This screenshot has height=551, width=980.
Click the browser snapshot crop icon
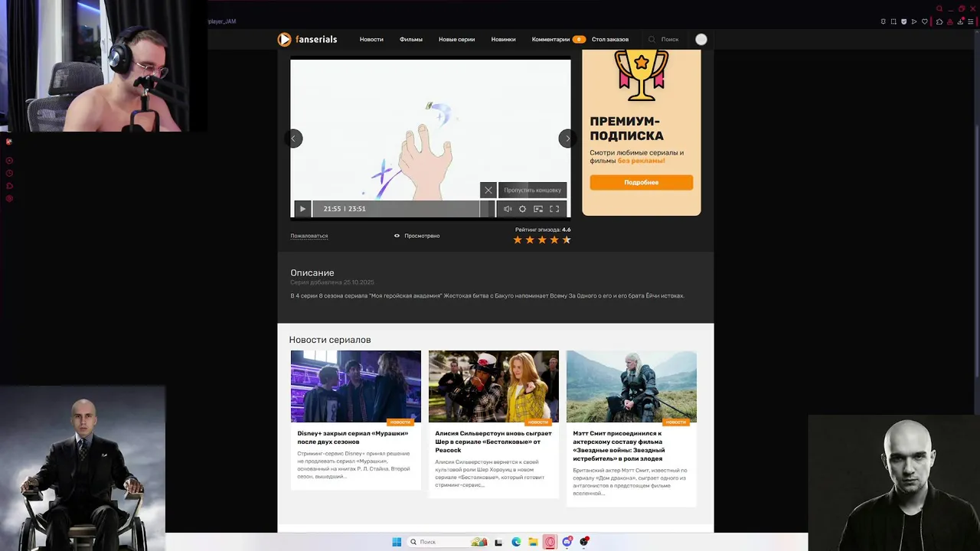[893, 21]
